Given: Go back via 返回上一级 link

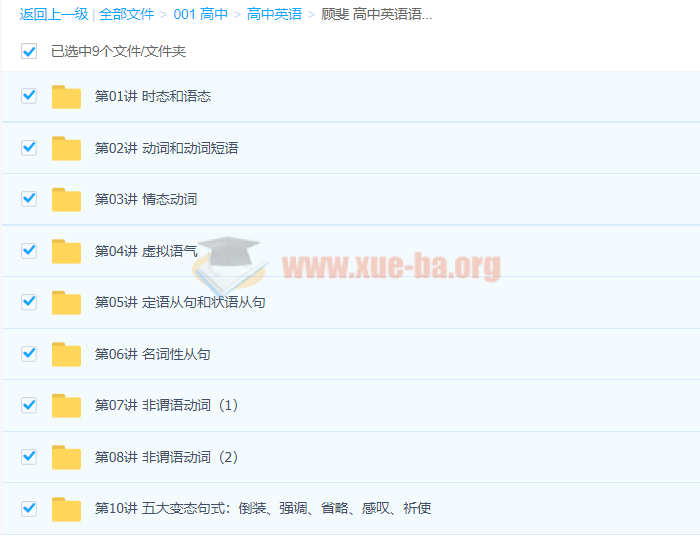Looking at the screenshot, I should pyautogui.click(x=53, y=15).
